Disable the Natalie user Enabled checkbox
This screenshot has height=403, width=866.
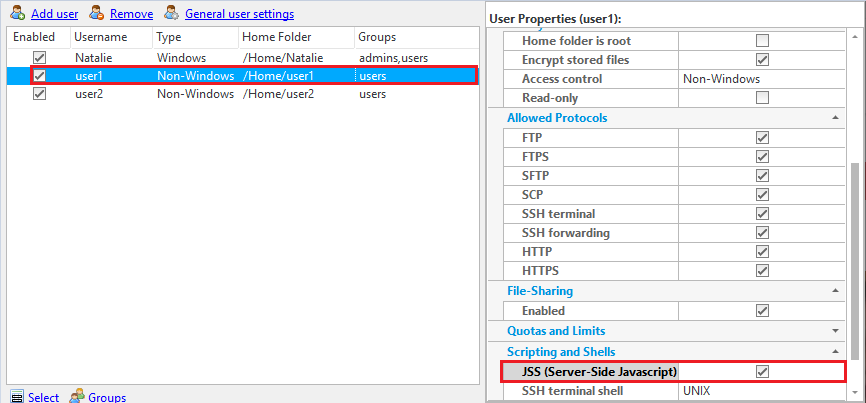(40, 58)
